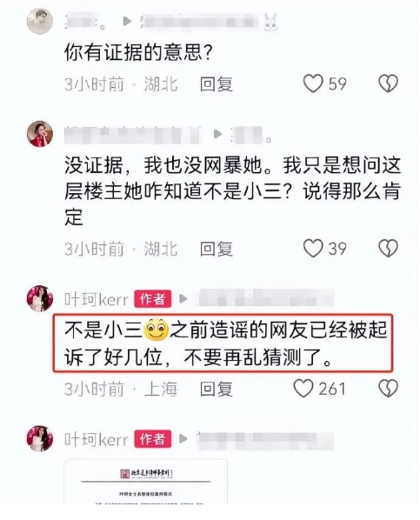Tap the broken heart beside 39 likes
Screen dimensions: 420x520
pos(388,248)
